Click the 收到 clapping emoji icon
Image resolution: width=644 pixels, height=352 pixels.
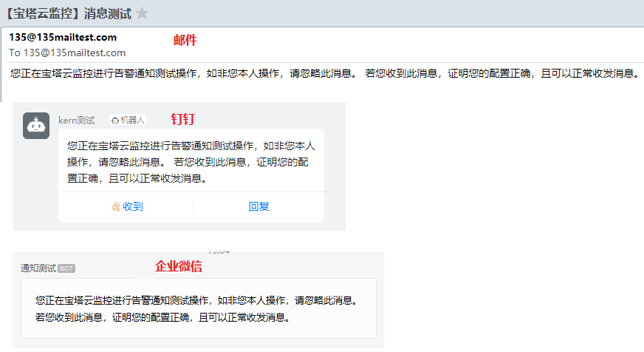(115, 206)
